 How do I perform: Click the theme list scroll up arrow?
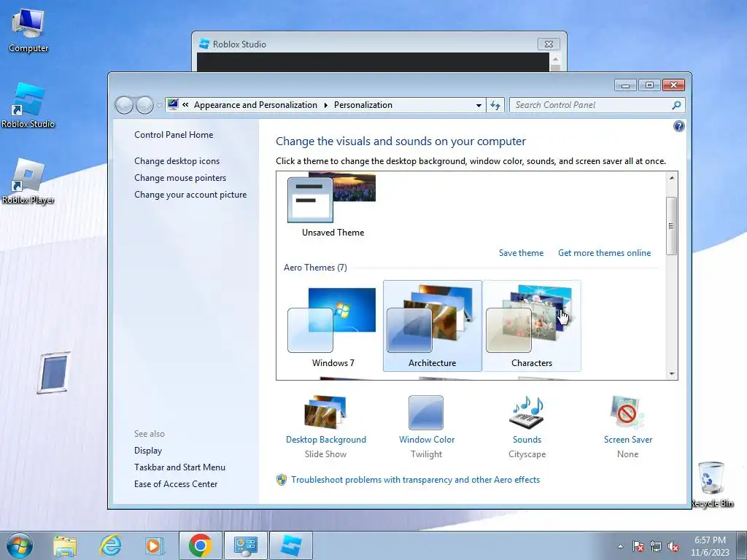tap(672, 178)
